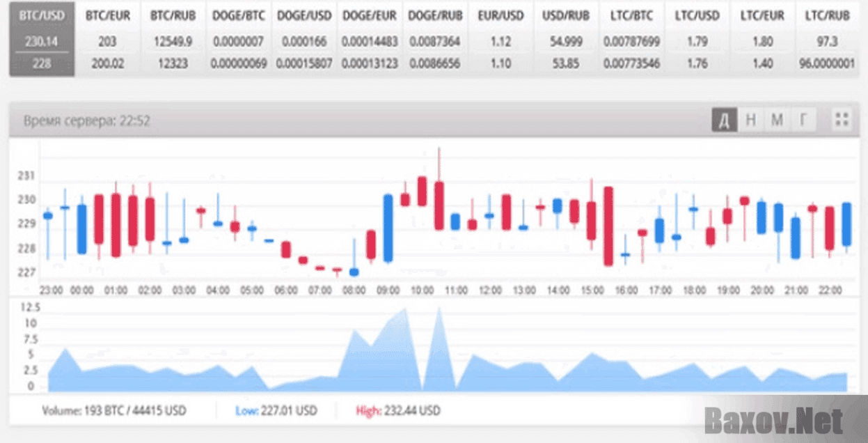The height and width of the screenshot is (443, 868).
Task: Click the tall red candle at 15:30
Action: coord(608,226)
